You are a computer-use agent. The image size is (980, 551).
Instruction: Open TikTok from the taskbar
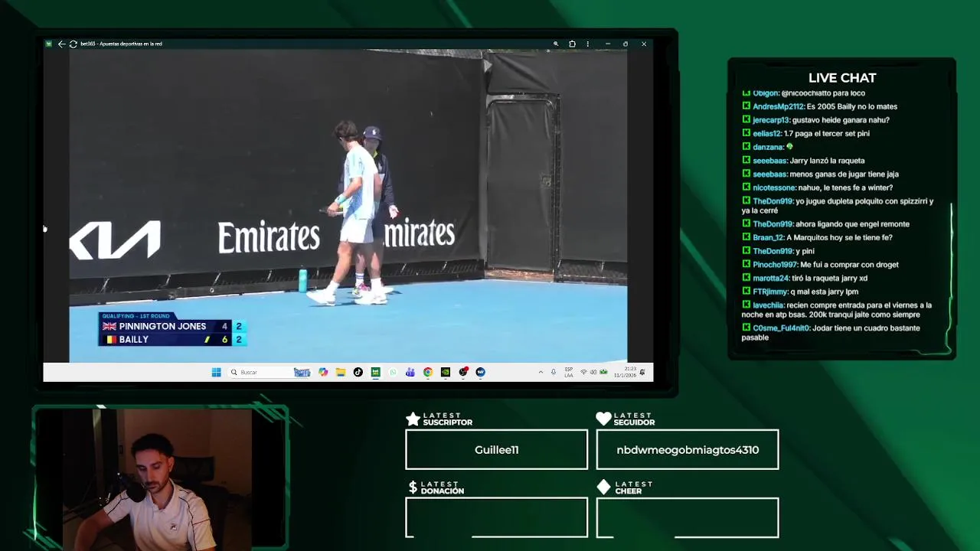pyautogui.click(x=358, y=372)
